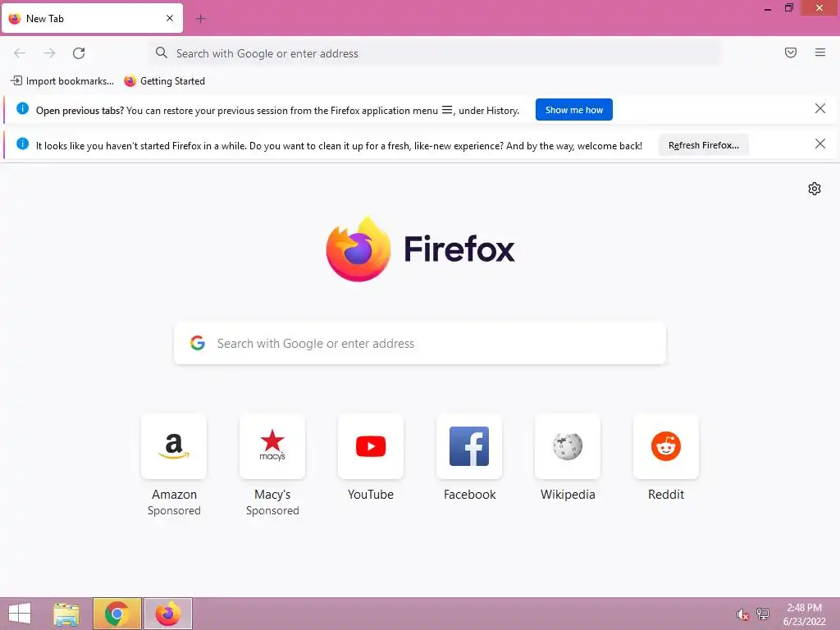The width and height of the screenshot is (840, 630).
Task: Focus the address bar search field
Action: [x=435, y=53]
